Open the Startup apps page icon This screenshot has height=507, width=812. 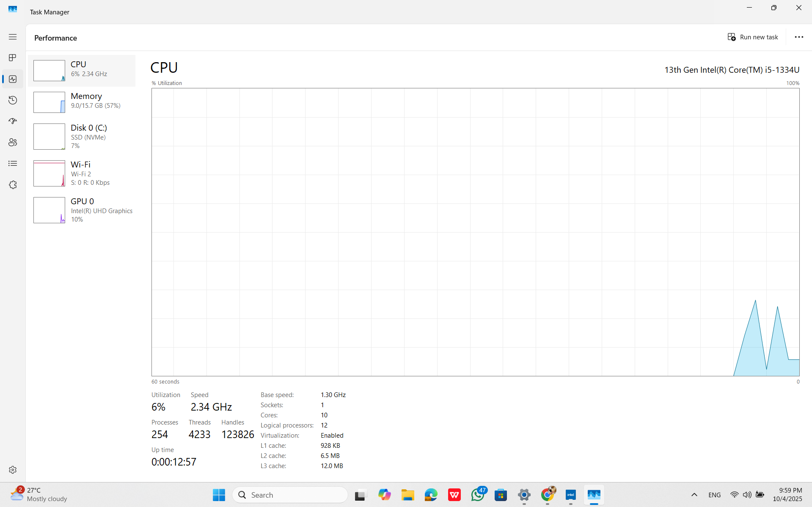click(x=13, y=121)
